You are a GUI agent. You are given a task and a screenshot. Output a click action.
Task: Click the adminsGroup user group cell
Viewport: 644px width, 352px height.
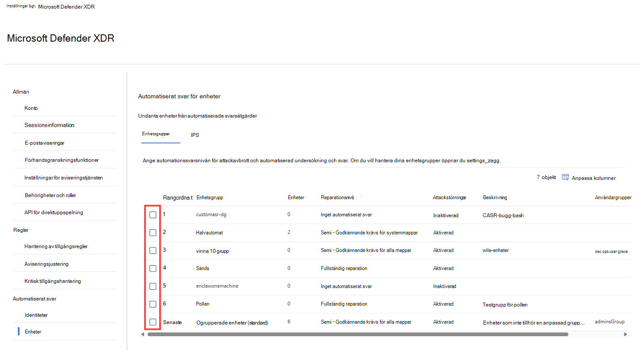[610, 322]
